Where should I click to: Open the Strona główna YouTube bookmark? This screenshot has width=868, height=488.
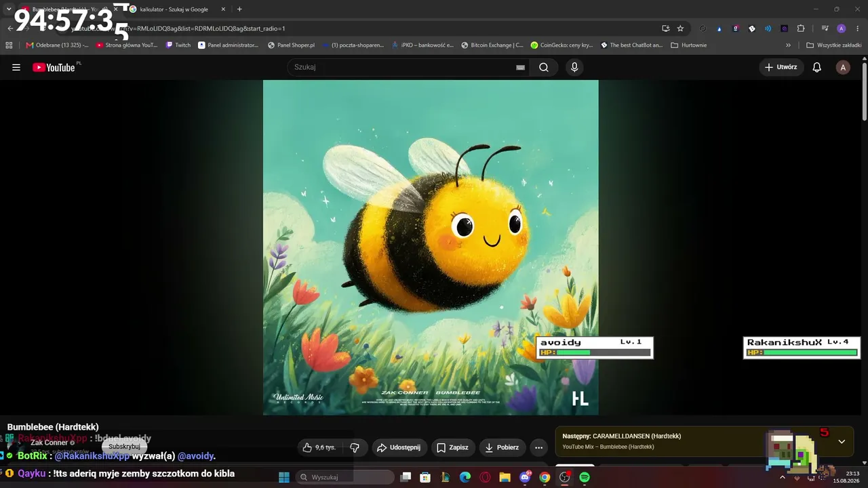tap(127, 45)
